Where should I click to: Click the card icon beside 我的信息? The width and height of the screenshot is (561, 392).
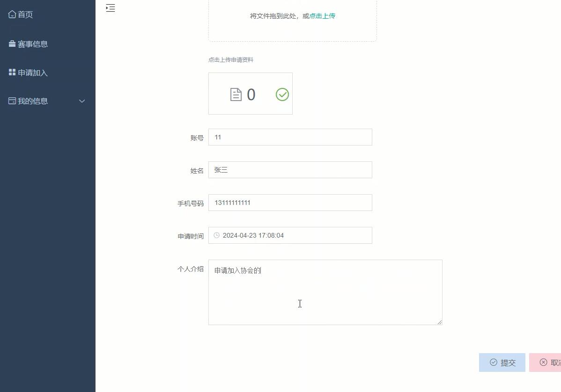tap(12, 101)
